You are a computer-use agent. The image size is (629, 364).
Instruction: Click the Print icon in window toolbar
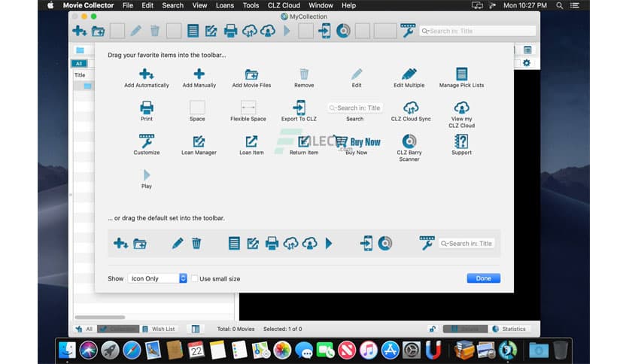[230, 31]
